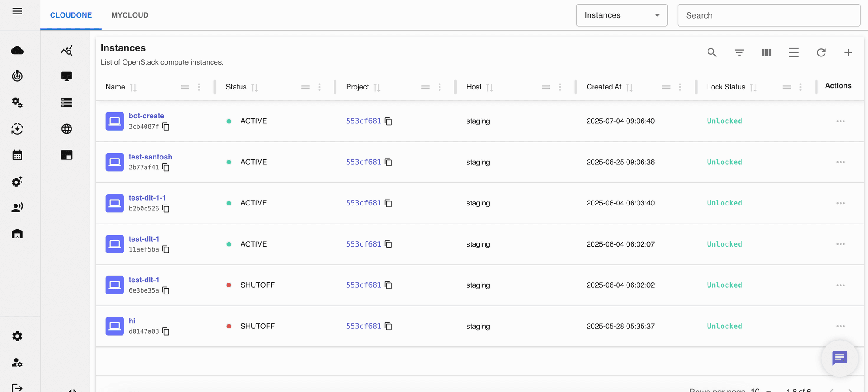The height and width of the screenshot is (392, 868).
Task: Copy ID d0147a03 of hi instance
Action: pyautogui.click(x=166, y=331)
